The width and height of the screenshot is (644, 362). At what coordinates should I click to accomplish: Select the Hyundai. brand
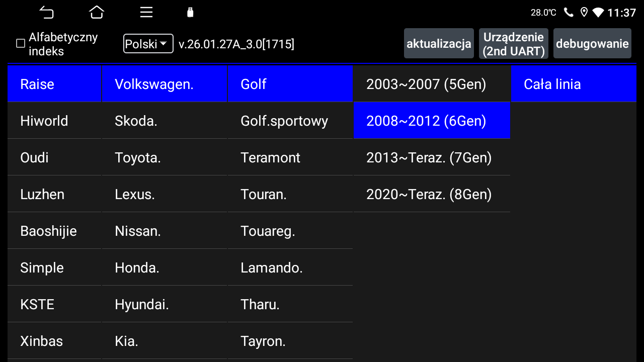(165, 304)
